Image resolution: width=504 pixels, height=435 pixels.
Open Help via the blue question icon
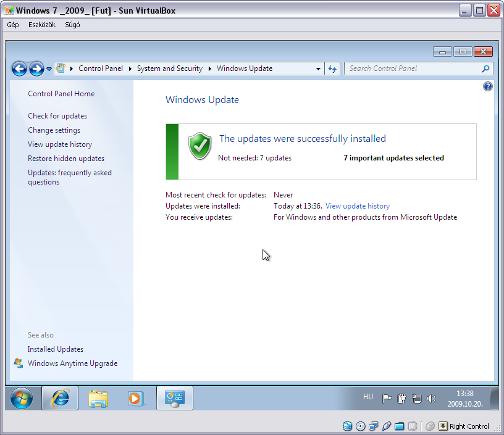click(487, 86)
